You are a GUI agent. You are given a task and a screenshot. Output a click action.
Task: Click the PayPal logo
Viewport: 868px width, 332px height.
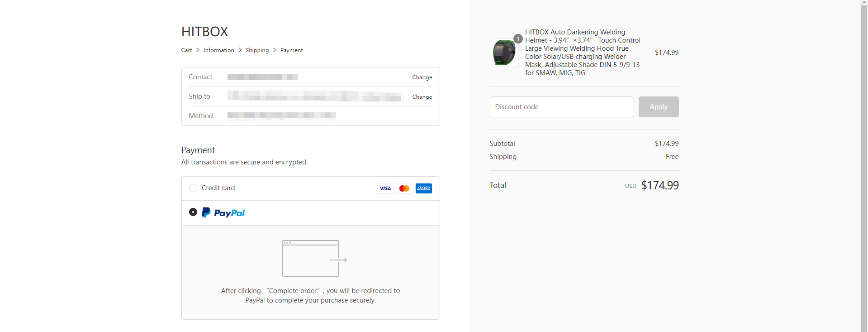point(223,212)
